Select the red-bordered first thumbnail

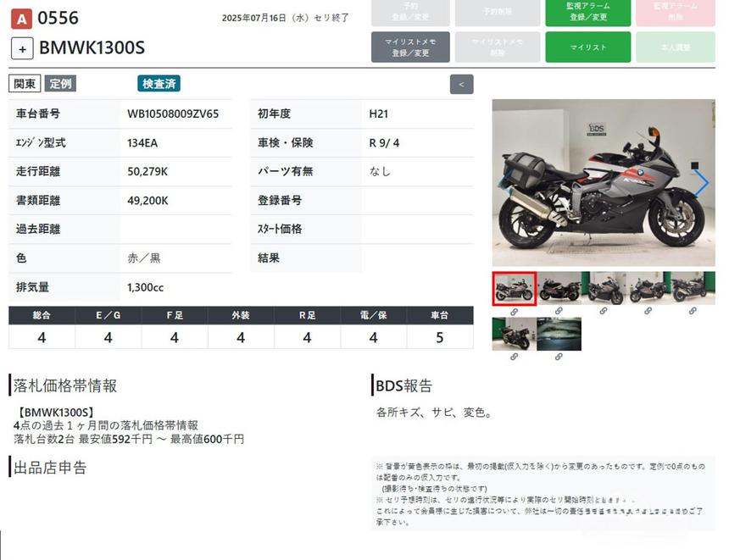point(514,289)
